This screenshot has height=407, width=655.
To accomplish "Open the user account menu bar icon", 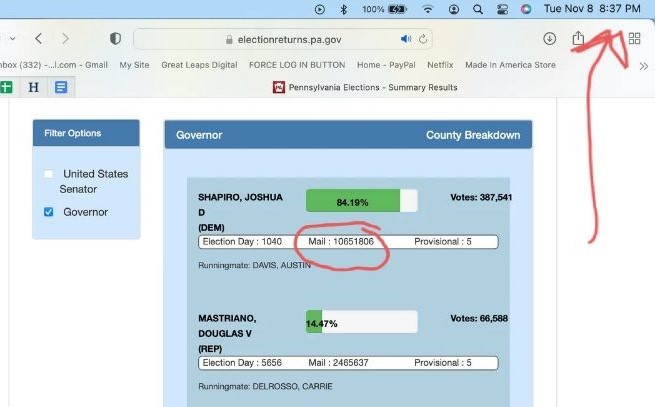I will (x=454, y=9).
